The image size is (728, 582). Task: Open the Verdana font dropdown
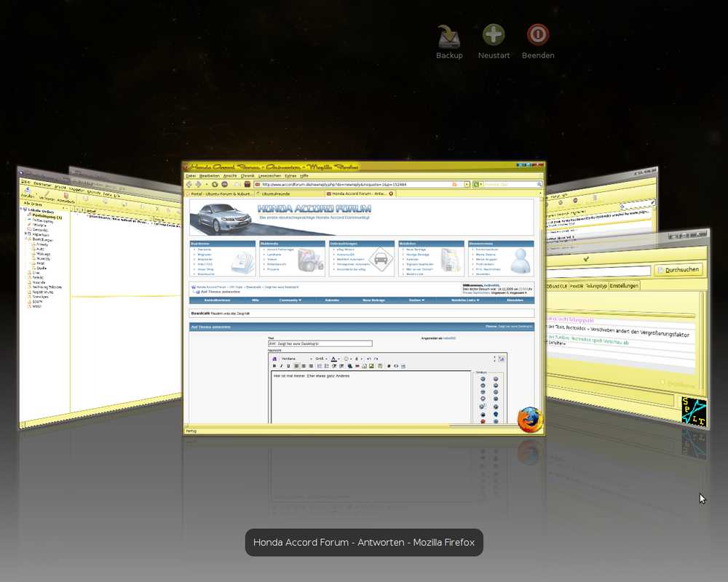295,359
